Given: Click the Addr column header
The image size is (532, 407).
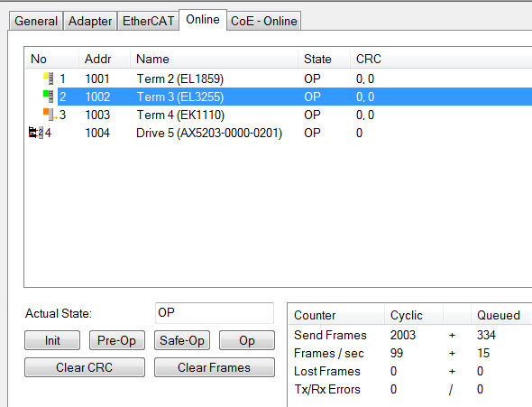Looking at the screenshot, I should click(x=105, y=59).
